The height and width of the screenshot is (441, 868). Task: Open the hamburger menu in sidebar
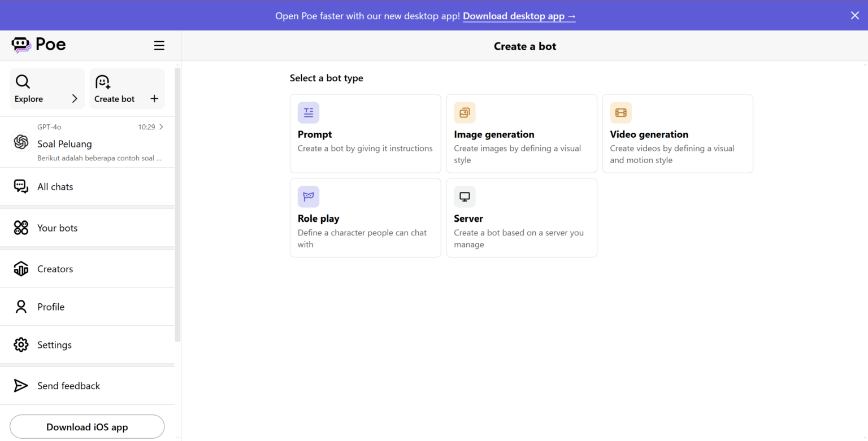point(159,46)
